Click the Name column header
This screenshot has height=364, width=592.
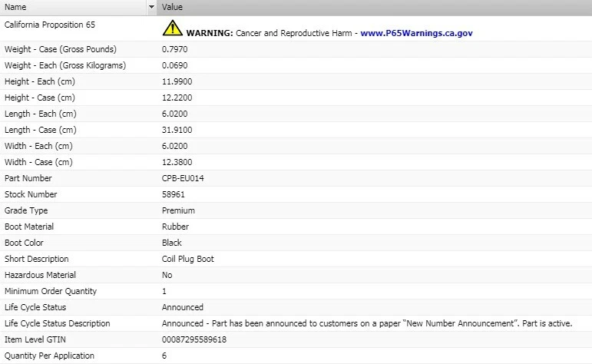pyautogui.click(x=74, y=7)
